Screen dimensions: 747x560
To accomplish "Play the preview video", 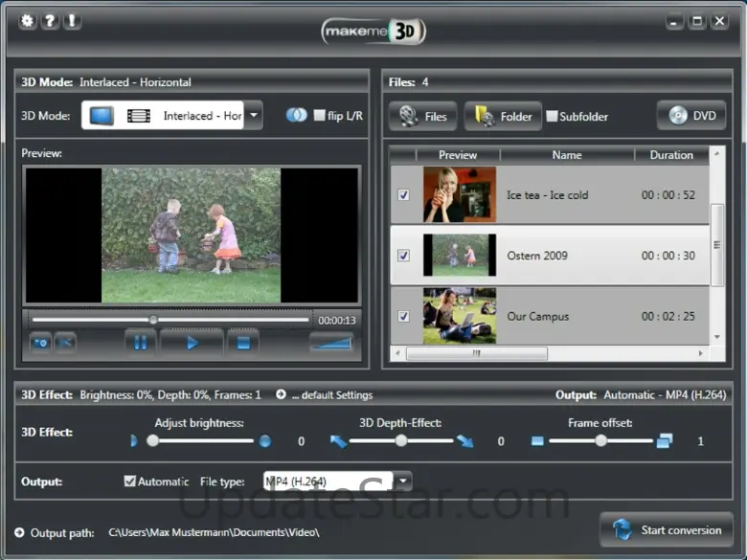I will 192,343.
